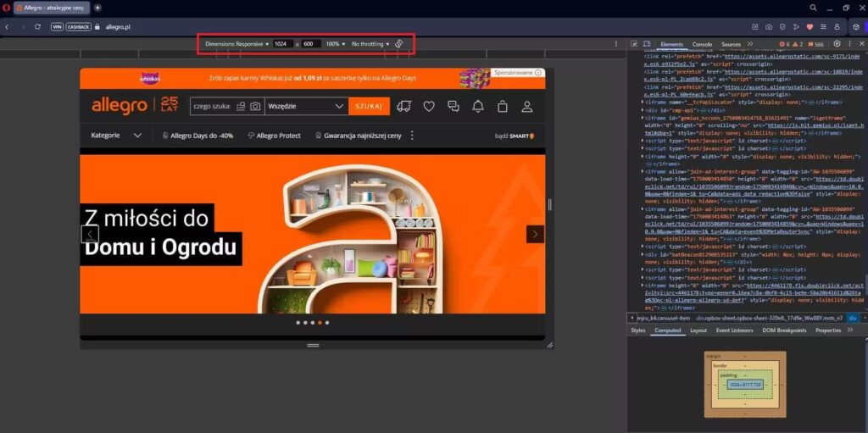The width and height of the screenshot is (868, 433).
Task: Open the notifications bell icon
Action: point(478,106)
